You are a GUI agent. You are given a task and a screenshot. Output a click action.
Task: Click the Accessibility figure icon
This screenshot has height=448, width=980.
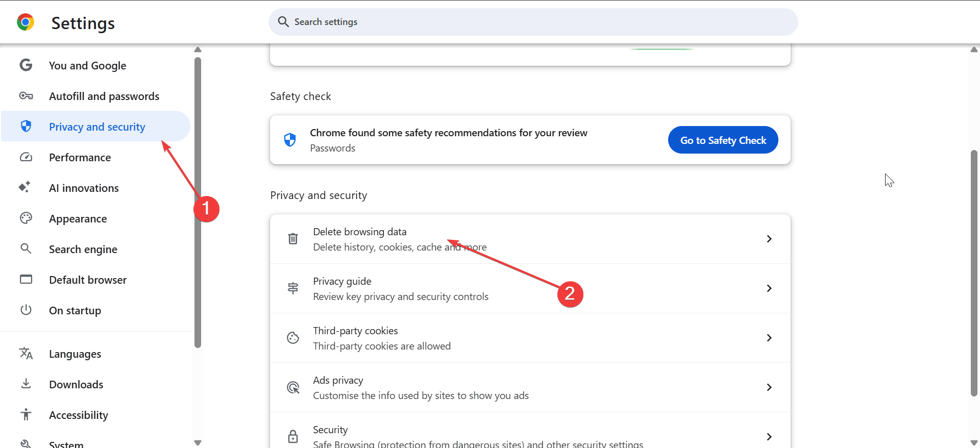pyautogui.click(x=26, y=414)
